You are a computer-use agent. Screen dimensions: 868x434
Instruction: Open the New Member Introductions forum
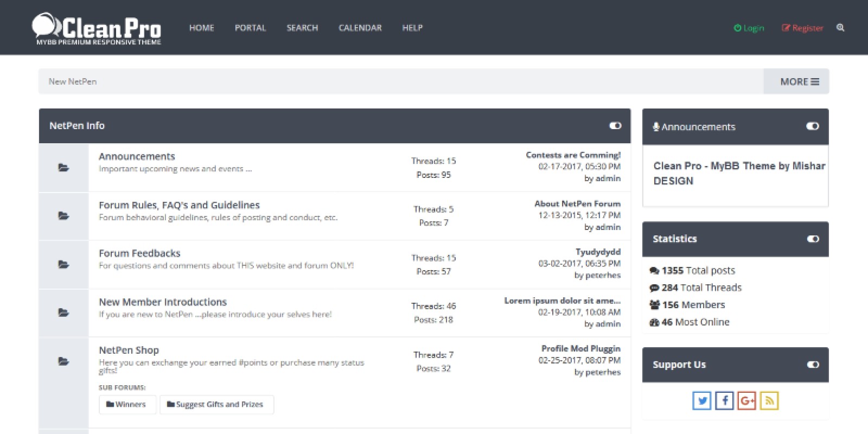163,302
